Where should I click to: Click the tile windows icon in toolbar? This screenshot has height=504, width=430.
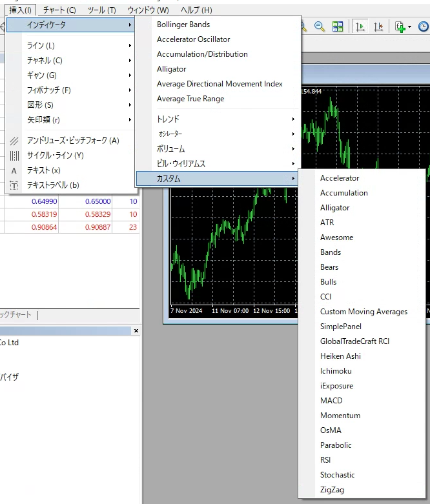tap(338, 26)
